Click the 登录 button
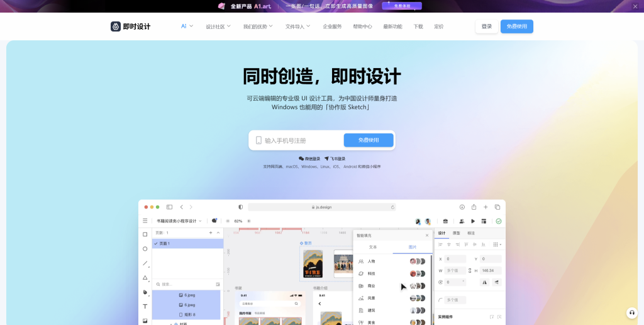The width and height of the screenshot is (644, 325). click(x=487, y=26)
